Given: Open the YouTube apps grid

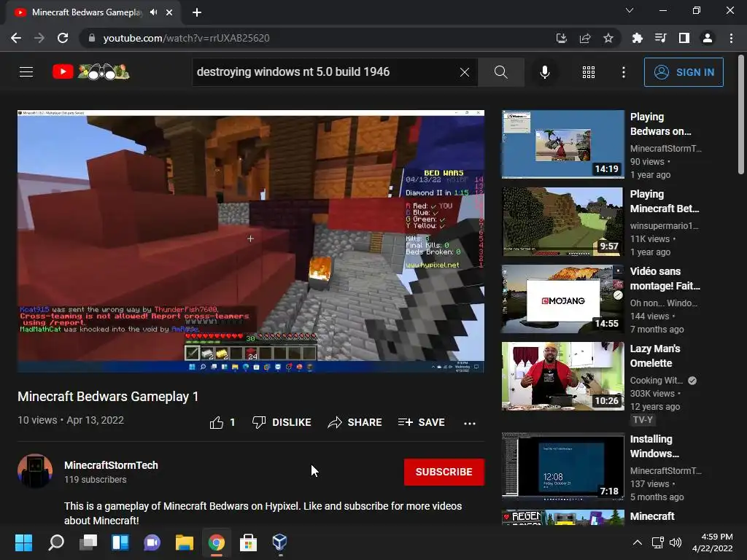Looking at the screenshot, I should pos(589,72).
